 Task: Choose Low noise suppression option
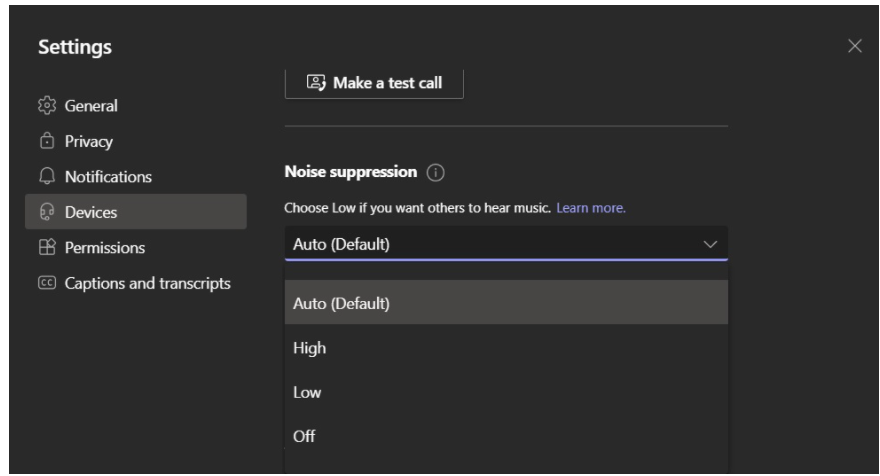click(x=506, y=392)
